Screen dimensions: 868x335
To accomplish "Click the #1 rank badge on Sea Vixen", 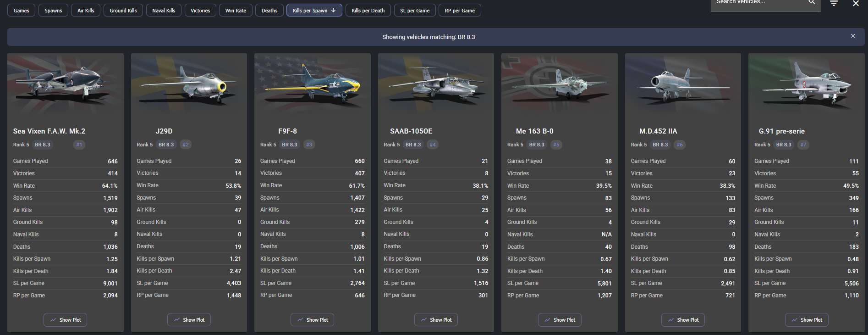I will [x=79, y=145].
